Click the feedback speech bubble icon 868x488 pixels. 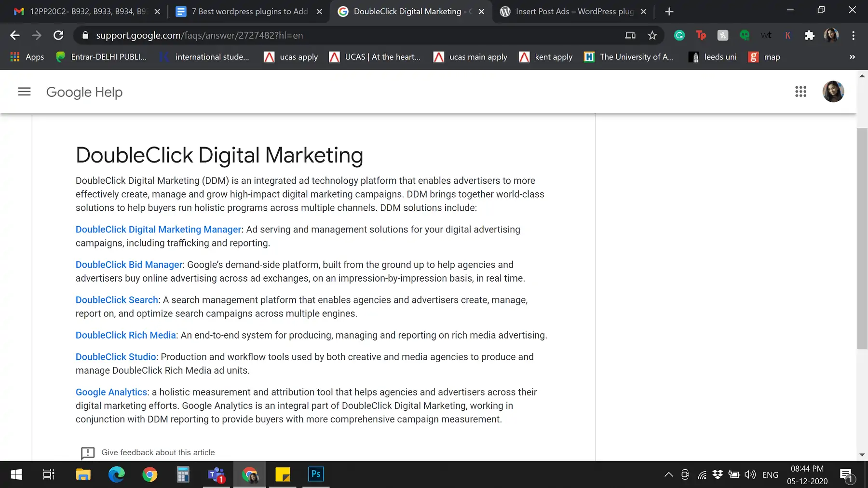click(88, 453)
